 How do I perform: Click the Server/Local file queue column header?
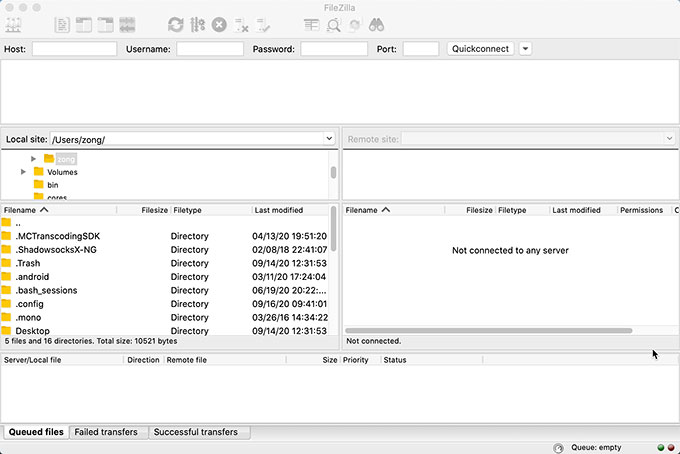point(62,360)
